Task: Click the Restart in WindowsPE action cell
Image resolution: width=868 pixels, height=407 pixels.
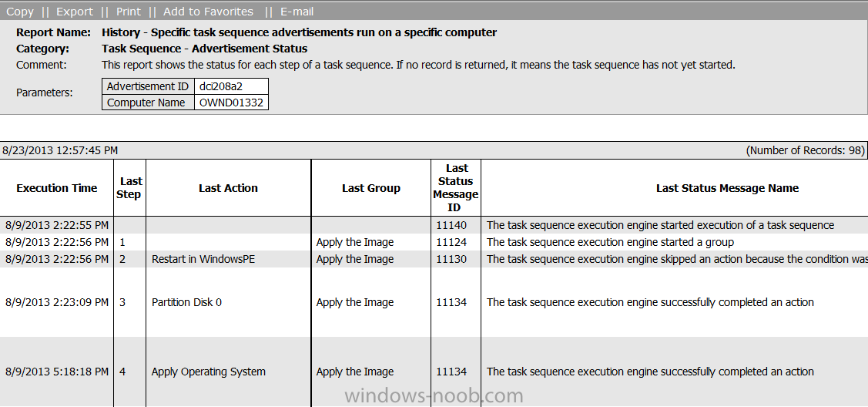Action: (x=228, y=259)
